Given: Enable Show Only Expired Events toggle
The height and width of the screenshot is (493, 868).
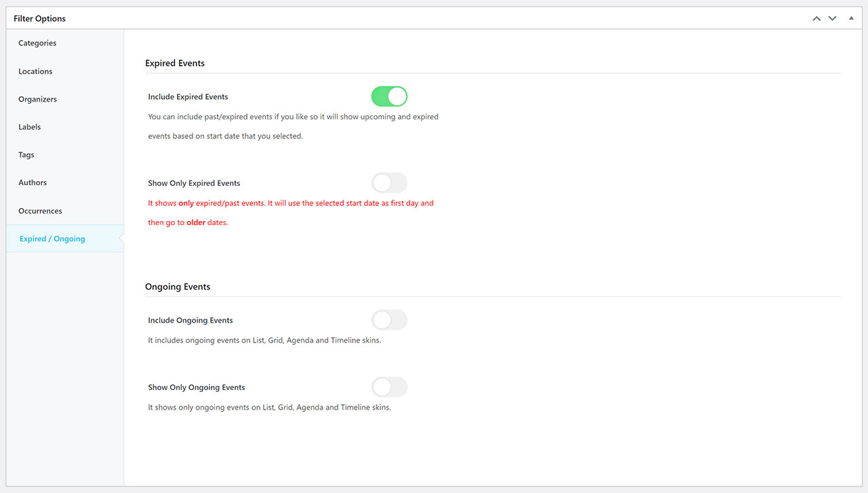Looking at the screenshot, I should point(389,183).
